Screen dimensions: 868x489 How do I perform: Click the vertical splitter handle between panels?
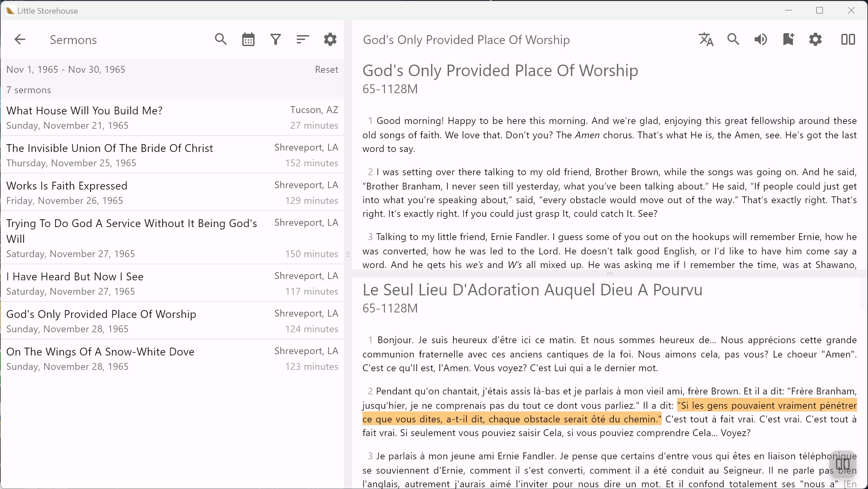tap(348, 254)
